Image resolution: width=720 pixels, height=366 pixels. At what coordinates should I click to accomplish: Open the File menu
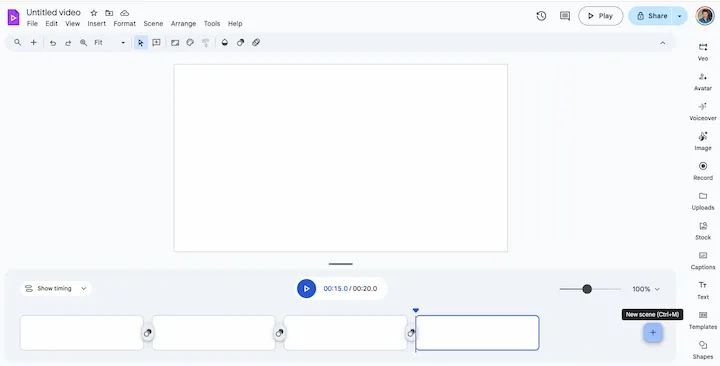32,23
